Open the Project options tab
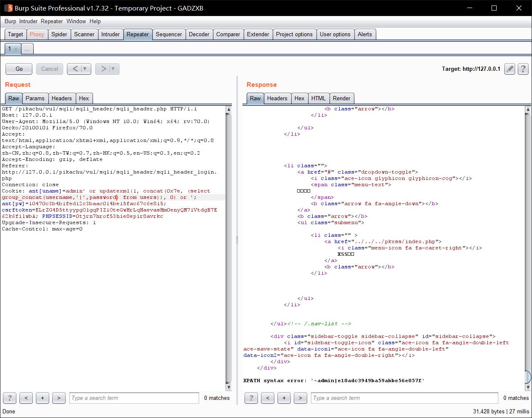Viewport: 532px width, 418px height. coord(294,35)
